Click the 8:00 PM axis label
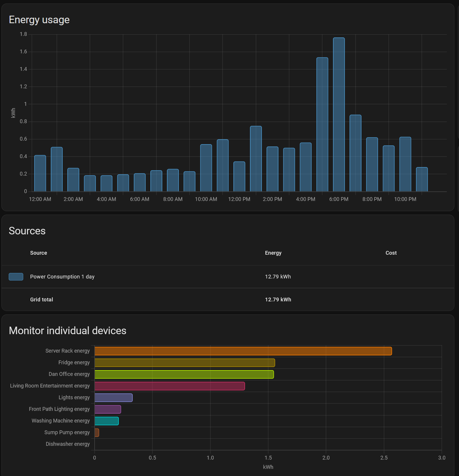 [372, 199]
